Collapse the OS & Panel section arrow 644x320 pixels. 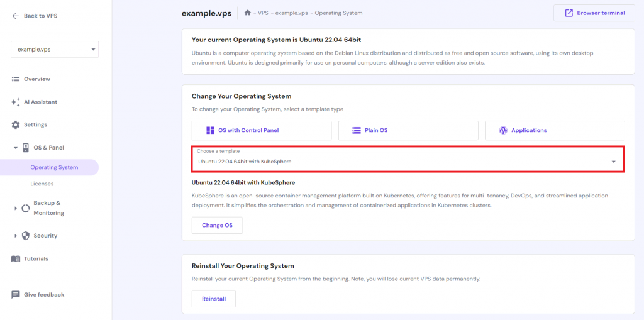[x=16, y=148]
